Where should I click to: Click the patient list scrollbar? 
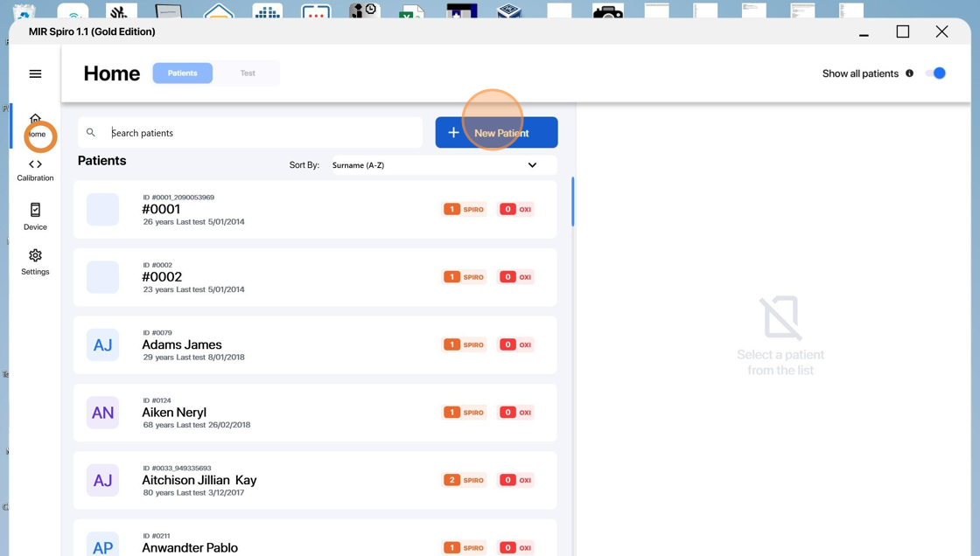(x=572, y=202)
